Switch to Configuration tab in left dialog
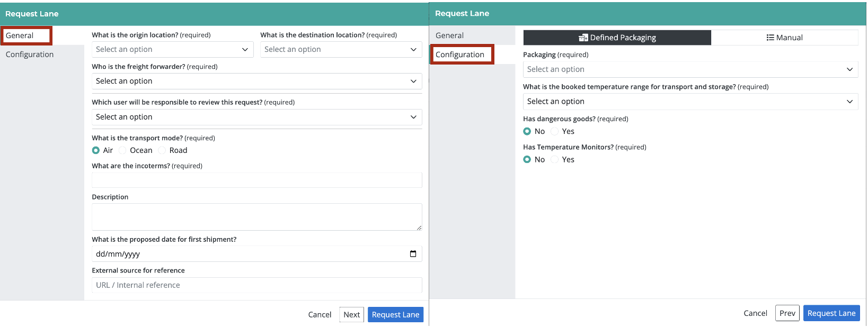This screenshot has height=327, width=868. [30, 54]
